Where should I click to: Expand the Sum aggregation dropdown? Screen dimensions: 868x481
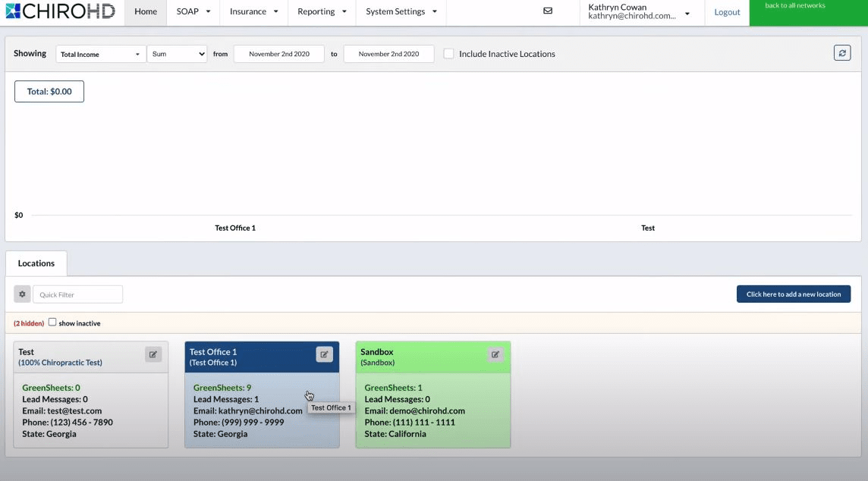click(177, 54)
